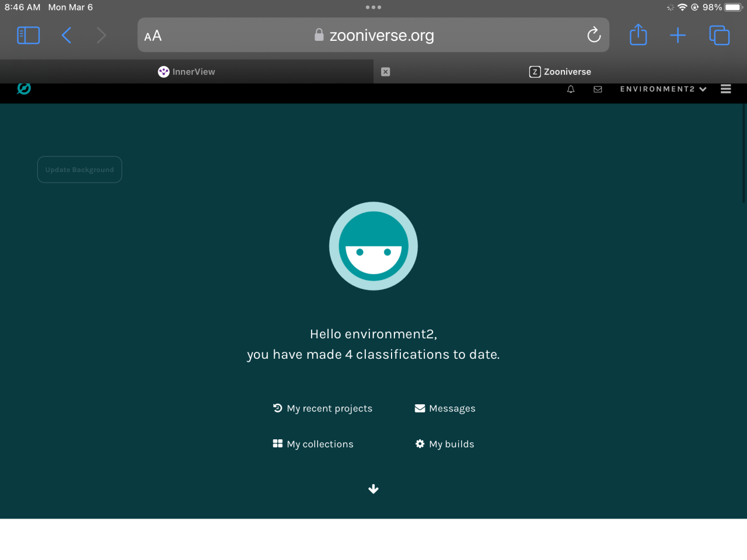Go forward to next page
Image resolution: width=747 pixels, height=560 pixels.
(x=102, y=36)
